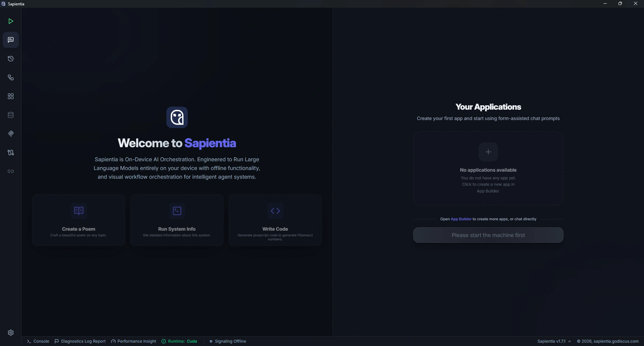Open Settings via the gear icon
The width and height of the screenshot is (644, 346).
pyautogui.click(x=10, y=333)
